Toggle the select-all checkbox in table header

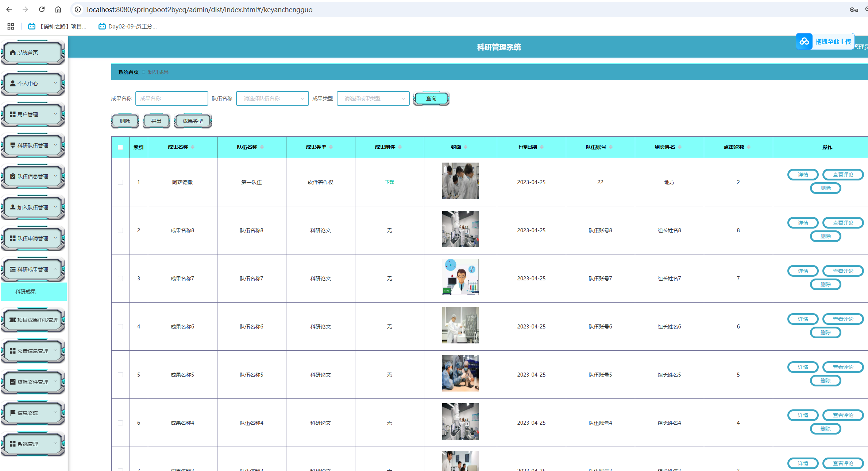(120, 147)
